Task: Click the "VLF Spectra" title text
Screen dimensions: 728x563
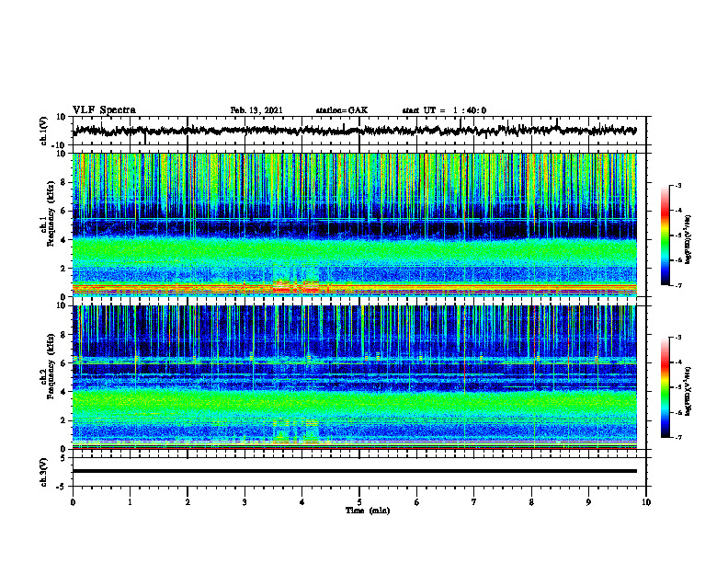Action: [104, 110]
